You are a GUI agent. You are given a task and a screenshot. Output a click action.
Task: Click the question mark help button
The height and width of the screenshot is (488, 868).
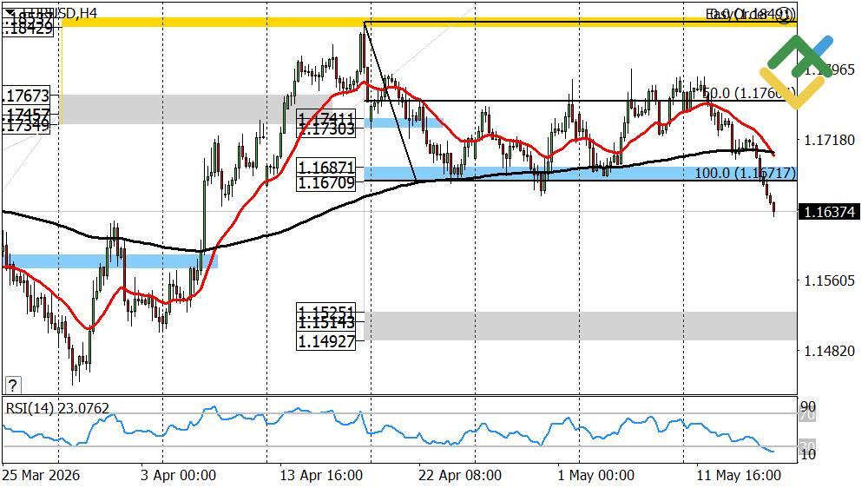coord(12,385)
